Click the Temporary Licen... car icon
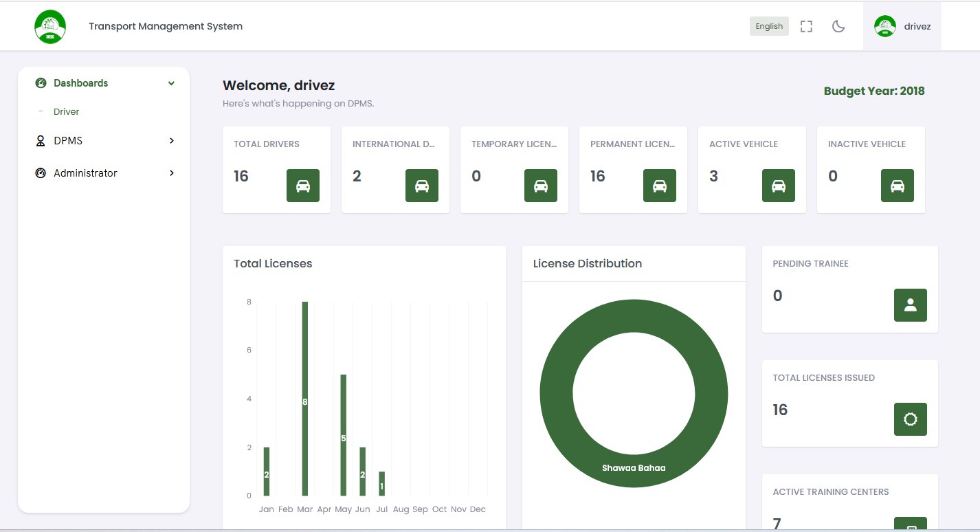980x532 pixels. tap(541, 186)
